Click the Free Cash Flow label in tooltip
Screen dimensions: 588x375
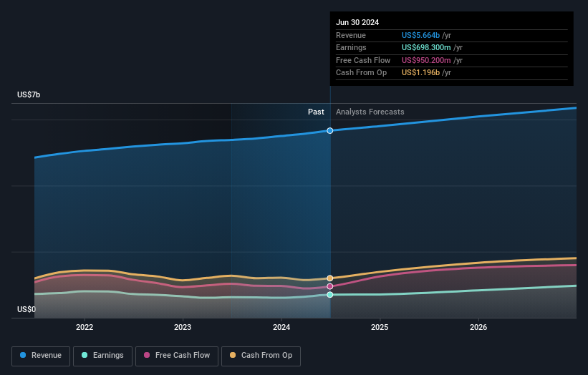pos(363,60)
